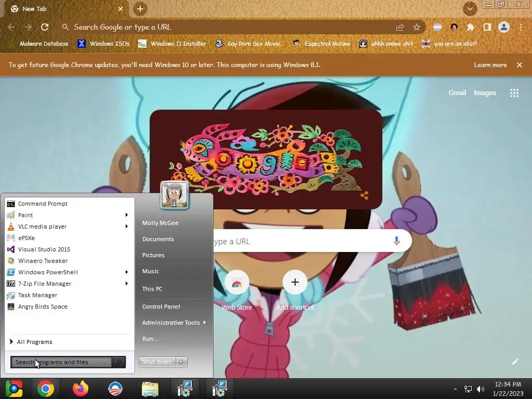Screen dimensions: 532x399
Task: Open Visual Studio 2015 from Start menu
Action: (x=70, y=249)
